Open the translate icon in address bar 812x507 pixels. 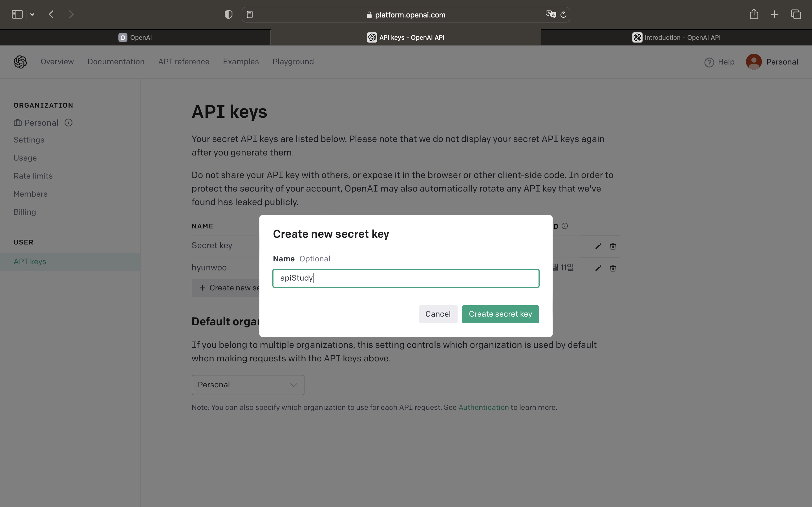(x=551, y=14)
